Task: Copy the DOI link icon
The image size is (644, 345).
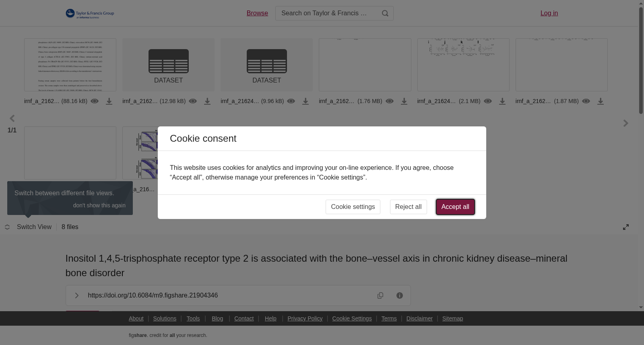Action: [x=380, y=295]
